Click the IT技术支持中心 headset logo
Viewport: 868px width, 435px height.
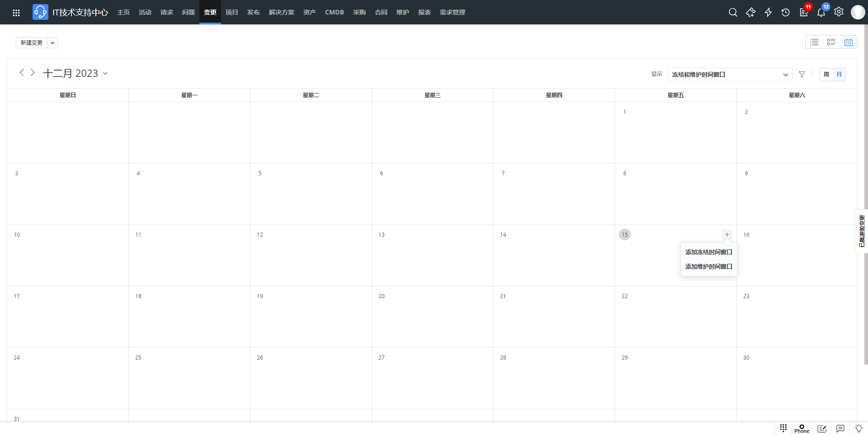40,12
